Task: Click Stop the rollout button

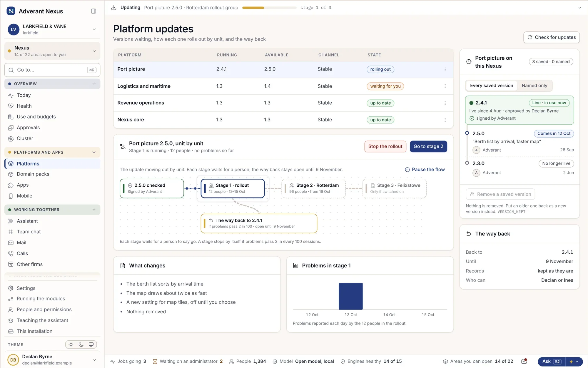Action: [x=385, y=146]
